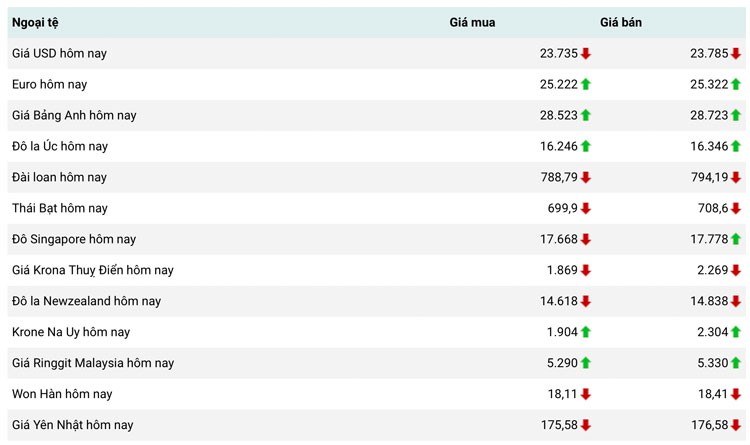Click red arrow next to Thai Baht 708,6
The width and height of the screenshot is (750, 445).
pyautogui.click(x=736, y=209)
